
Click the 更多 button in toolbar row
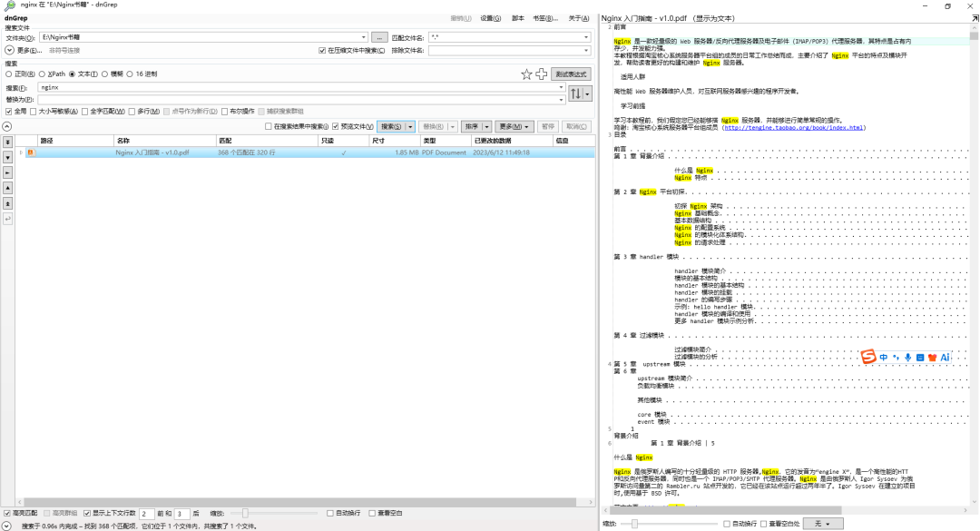[x=514, y=126]
